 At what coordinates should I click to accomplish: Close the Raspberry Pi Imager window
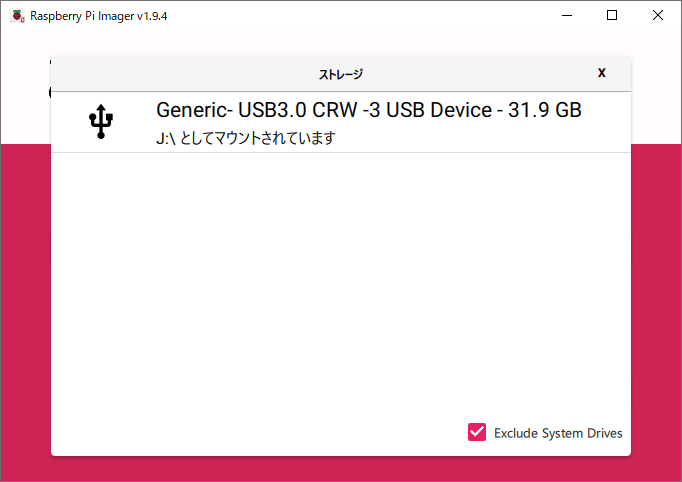658,16
